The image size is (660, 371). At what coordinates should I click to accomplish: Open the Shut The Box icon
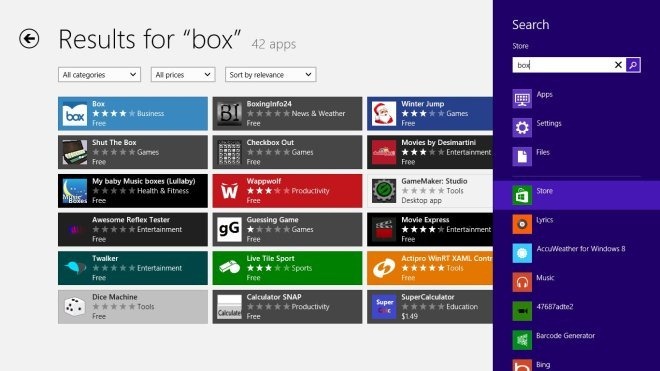click(x=75, y=152)
